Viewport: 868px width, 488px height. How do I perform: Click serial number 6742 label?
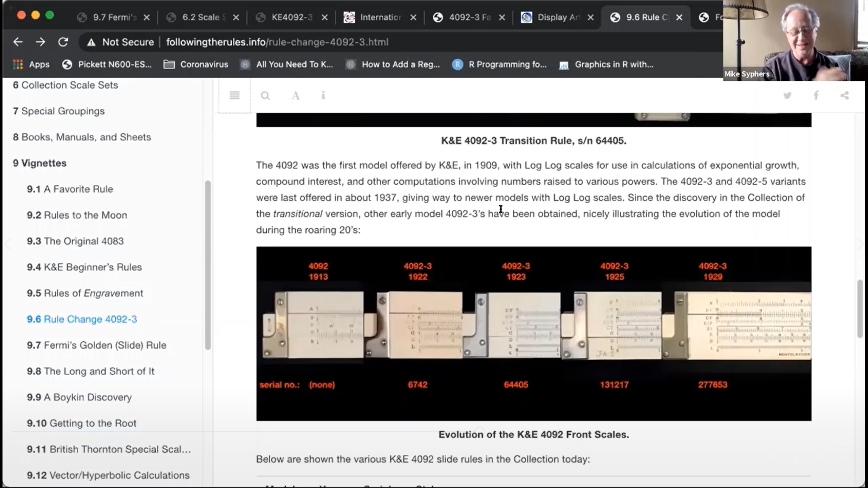(x=418, y=385)
